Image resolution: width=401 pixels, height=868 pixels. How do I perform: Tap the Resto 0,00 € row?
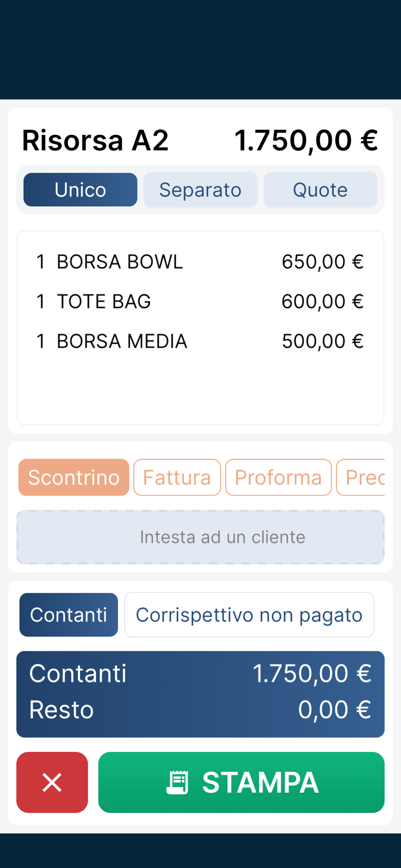pos(200,709)
